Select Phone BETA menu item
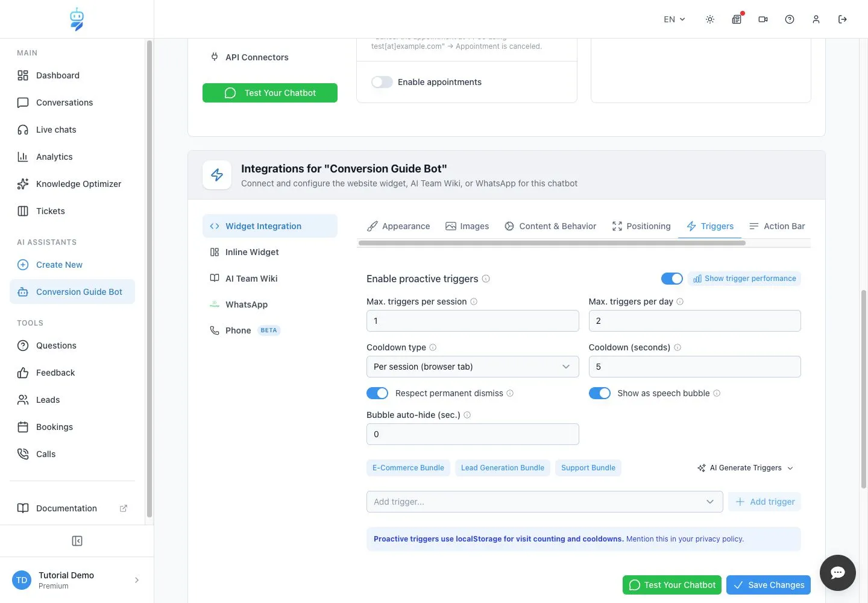The height and width of the screenshot is (603, 868). coord(270,330)
